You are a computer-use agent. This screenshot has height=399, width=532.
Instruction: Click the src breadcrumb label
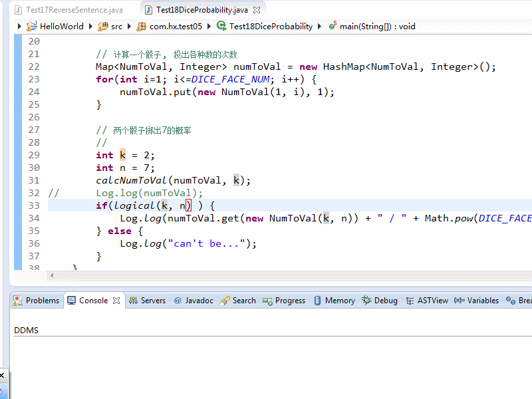click(116, 27)
